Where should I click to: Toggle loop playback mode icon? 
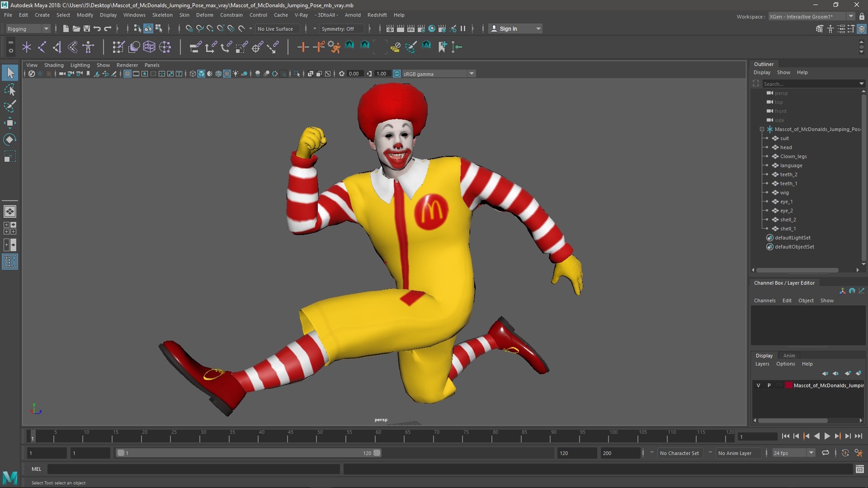pos(825,453)
